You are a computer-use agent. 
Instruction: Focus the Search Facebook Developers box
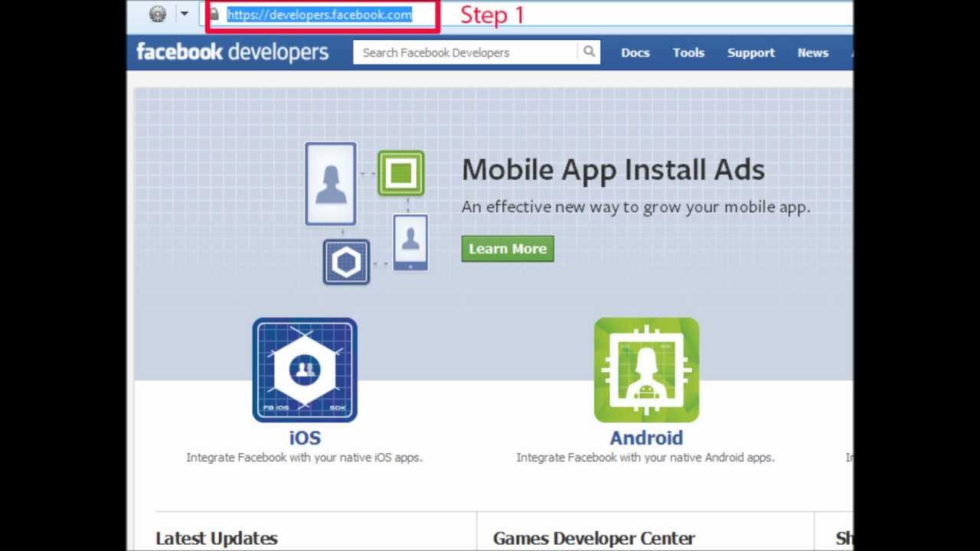point(465,53)
